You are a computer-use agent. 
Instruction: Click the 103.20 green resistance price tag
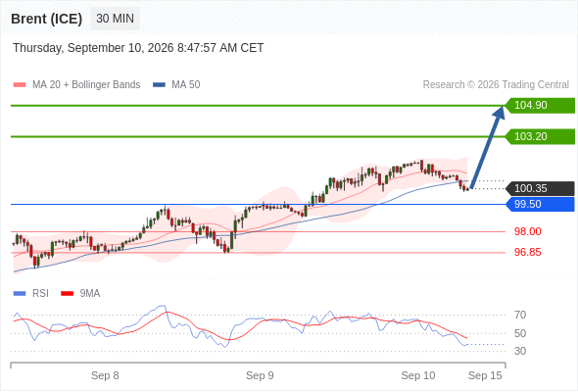[x=540, y=137]
